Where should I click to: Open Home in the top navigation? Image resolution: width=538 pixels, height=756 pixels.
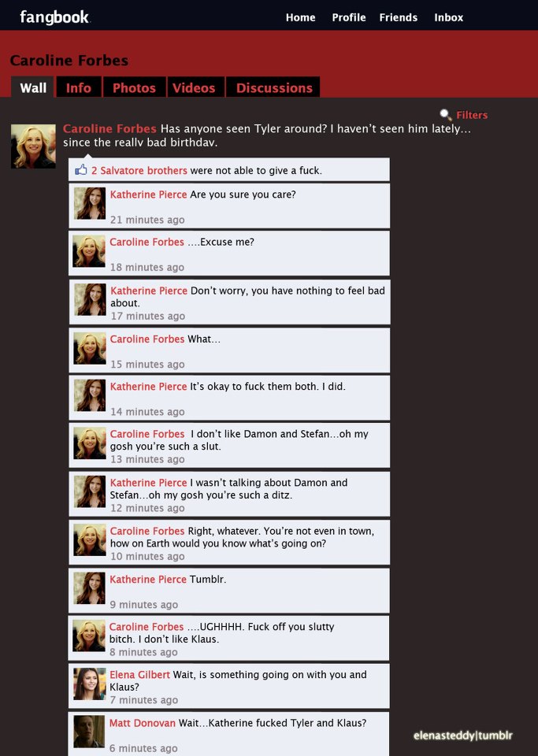click(x=300, y=17)
